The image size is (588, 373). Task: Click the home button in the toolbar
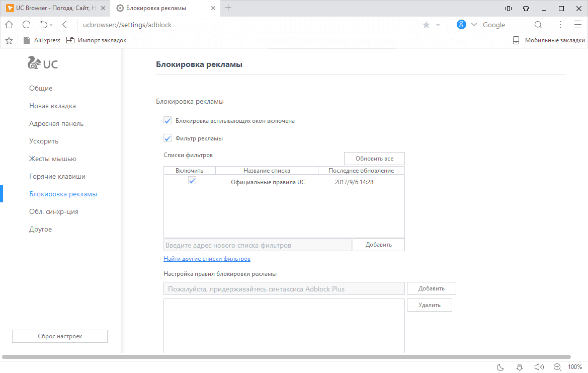pyautogui.click(x=9, y=25)
